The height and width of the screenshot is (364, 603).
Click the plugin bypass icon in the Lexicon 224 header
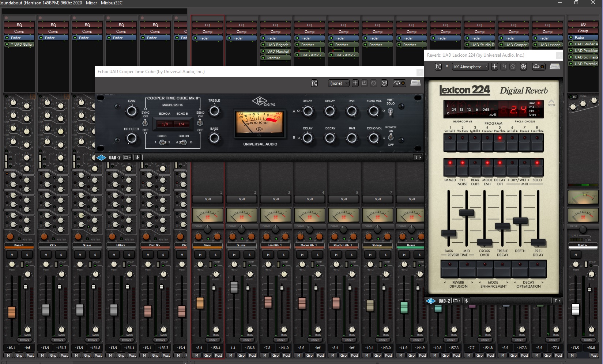pos(513,67)
